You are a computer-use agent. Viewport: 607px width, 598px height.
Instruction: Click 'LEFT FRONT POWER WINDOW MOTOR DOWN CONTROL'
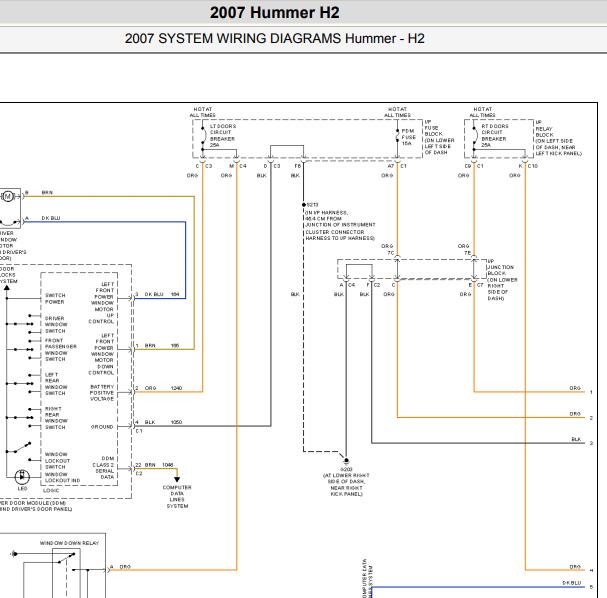tap(102, 354)
